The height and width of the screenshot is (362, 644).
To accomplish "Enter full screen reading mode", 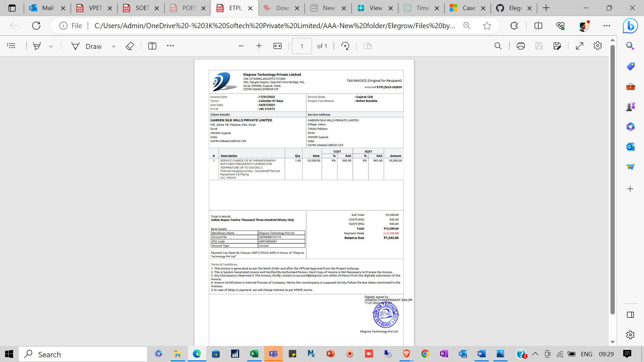I will (x=579, y=46).
